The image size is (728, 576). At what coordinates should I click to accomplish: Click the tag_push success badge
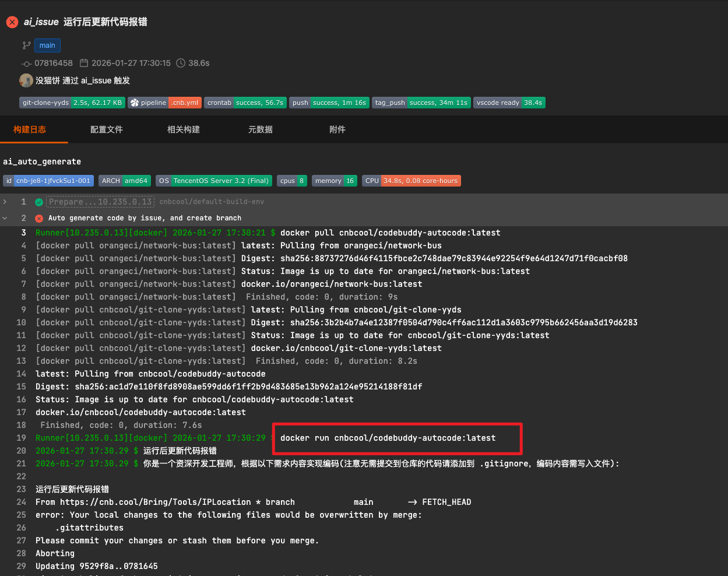(421, 103)
